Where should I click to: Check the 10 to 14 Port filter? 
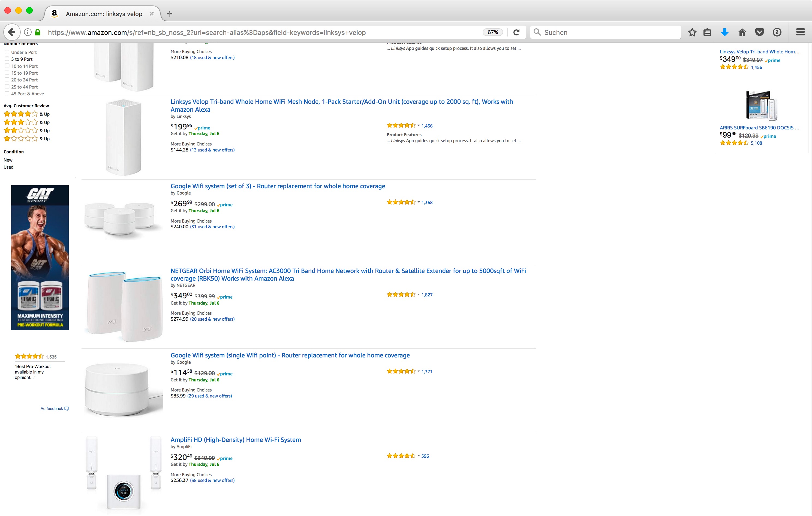pyautogui.click(x=7, y=66)
